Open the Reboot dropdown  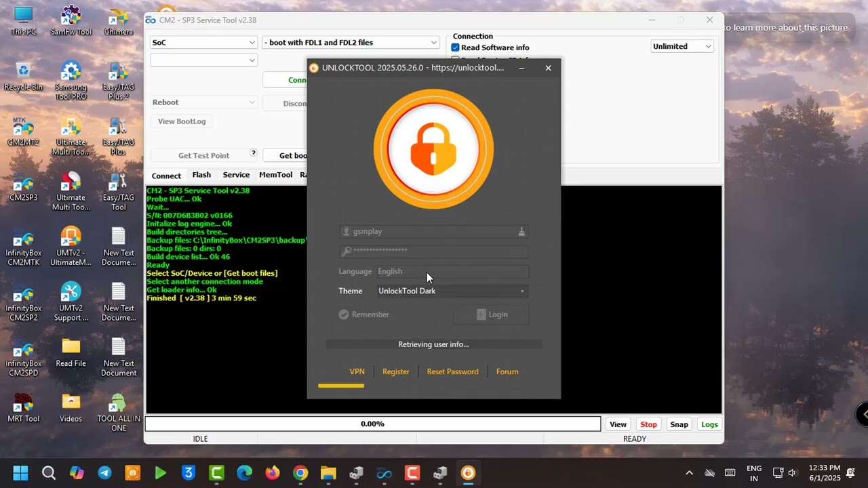coord(203,102)
